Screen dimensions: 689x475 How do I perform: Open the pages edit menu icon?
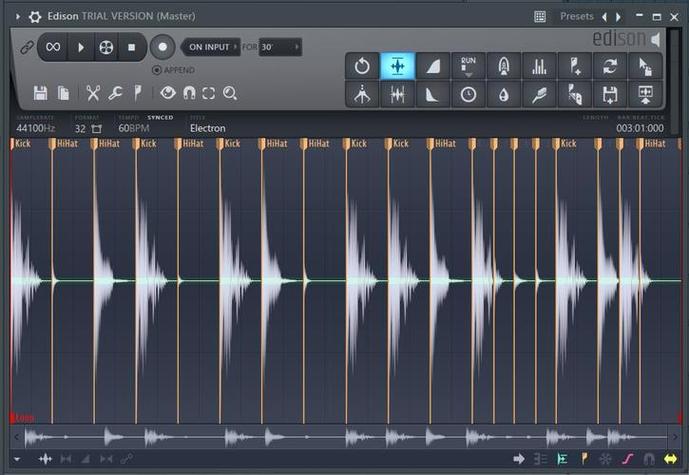point(63,93)
